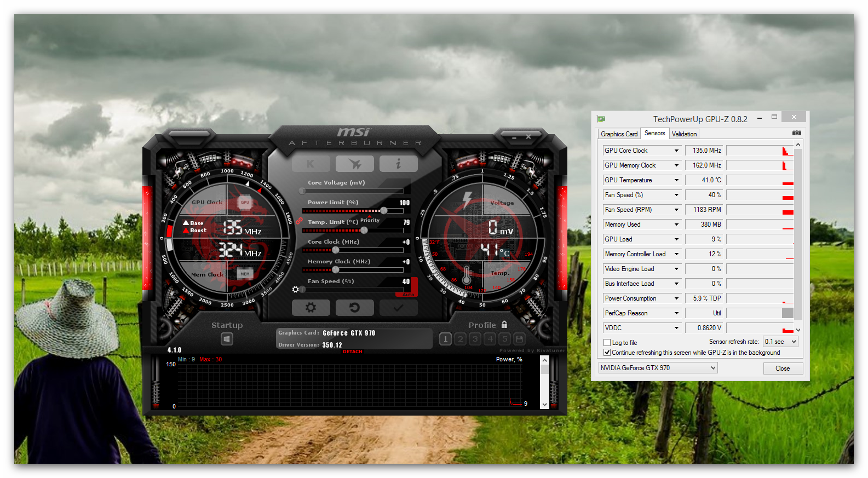This screenshot has height=478, width=868.
Task: Select profile slot 1
Action: (x=446, y=339)
